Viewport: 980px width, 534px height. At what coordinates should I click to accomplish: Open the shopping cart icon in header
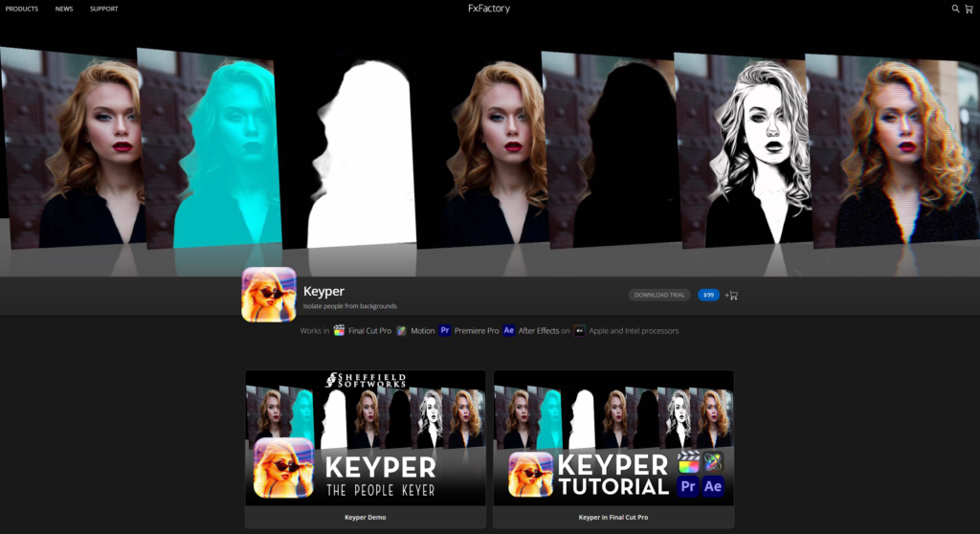click(969, 9)
